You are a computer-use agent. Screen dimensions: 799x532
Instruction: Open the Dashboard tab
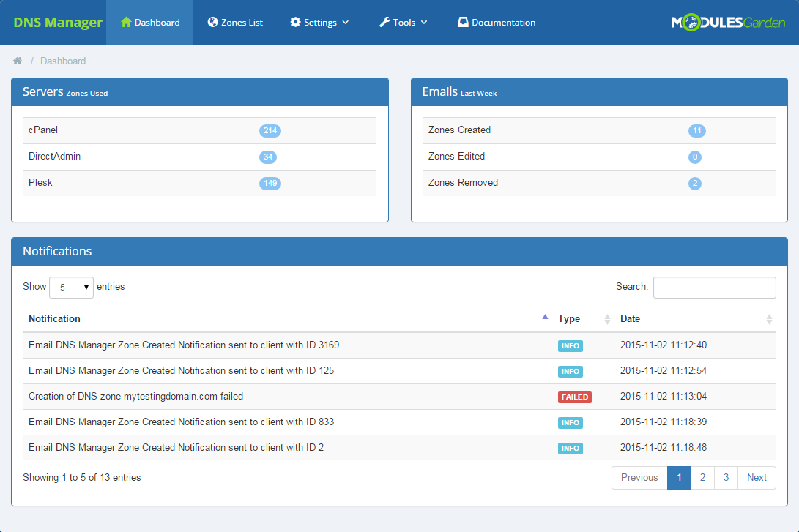150,23
